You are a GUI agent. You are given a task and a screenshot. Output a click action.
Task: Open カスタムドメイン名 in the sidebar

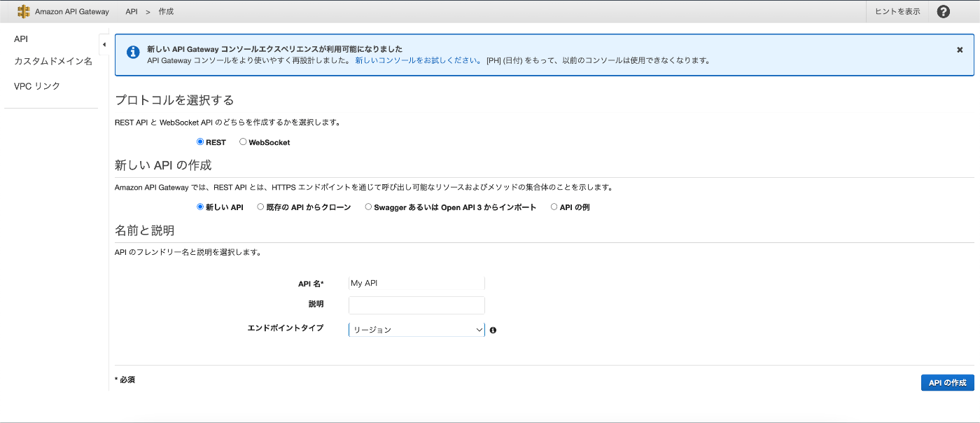[x=53, y=61]
